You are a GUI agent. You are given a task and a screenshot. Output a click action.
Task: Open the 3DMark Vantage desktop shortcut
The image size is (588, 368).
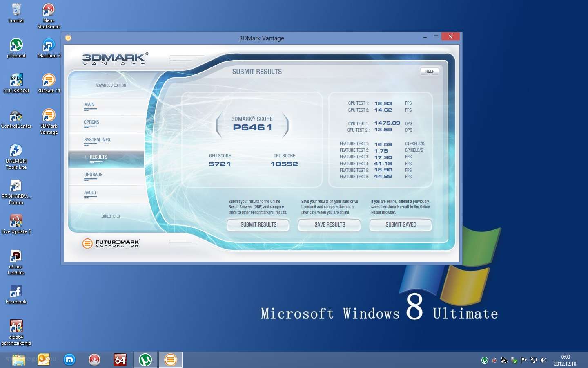coord(49,121)
